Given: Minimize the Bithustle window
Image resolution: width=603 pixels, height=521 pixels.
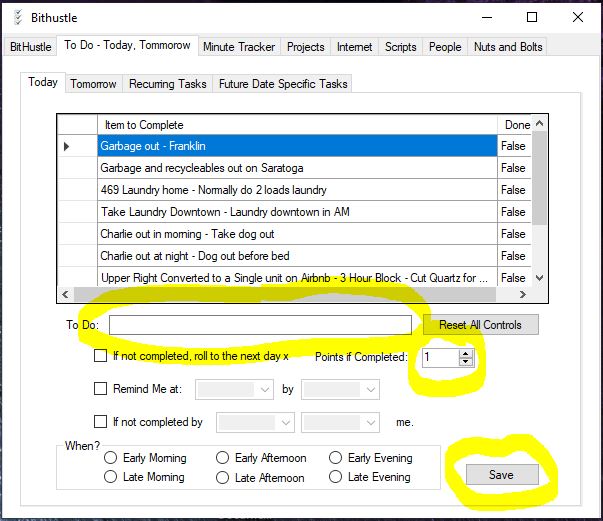Looking at the screenshot, I should coord(487,17).
